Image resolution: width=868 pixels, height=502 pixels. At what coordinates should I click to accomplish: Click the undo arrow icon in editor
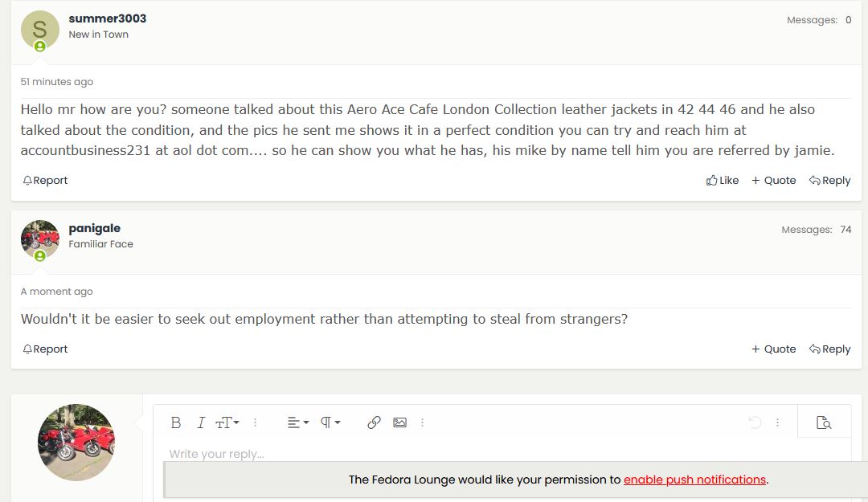(x=755, y=422)
